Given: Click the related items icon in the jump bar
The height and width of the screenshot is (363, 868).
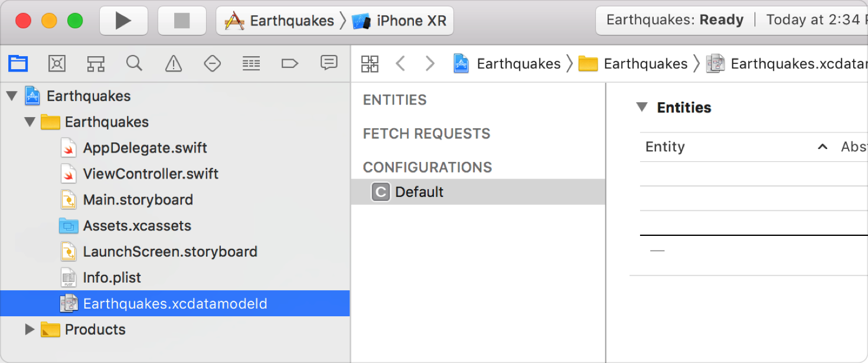Looking at the screenshot, I should pyautogui.click(x=370, y=63).
